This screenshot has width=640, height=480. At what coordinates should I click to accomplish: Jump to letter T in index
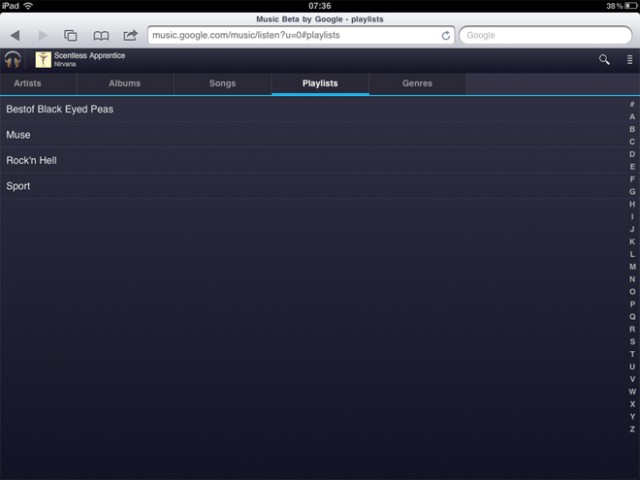pyautogui.click(x=632, y=354)
